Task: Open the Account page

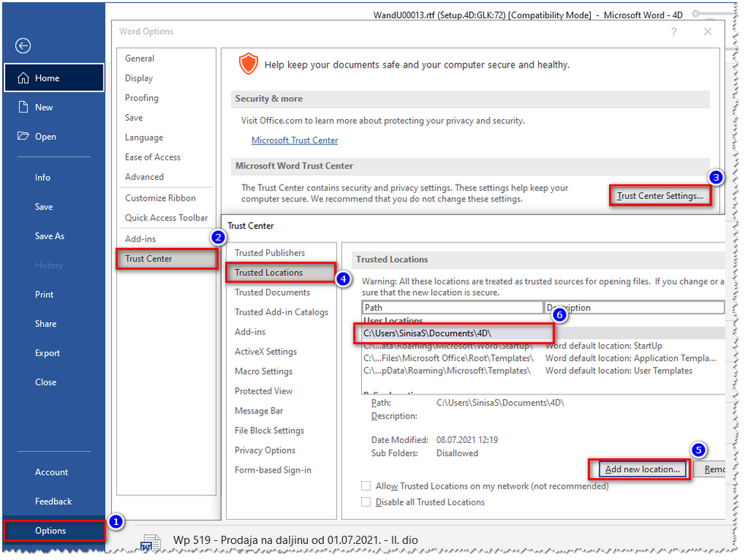Action: coord(52,472)
